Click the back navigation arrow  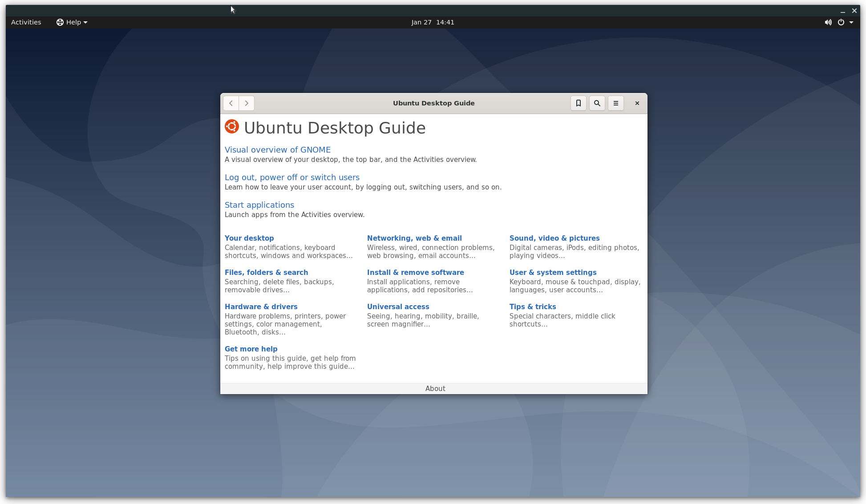pos(231,103)
